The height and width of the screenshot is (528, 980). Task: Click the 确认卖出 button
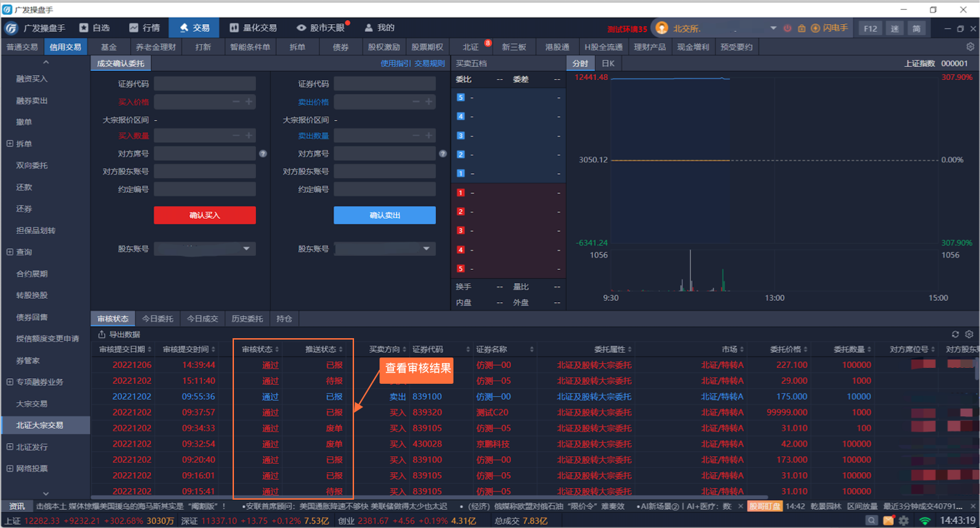(385, 215)
